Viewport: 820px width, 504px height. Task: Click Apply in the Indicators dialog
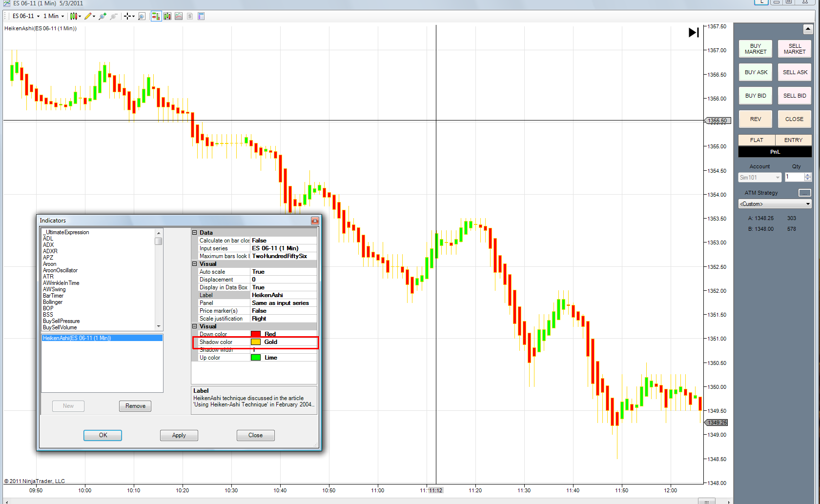[179, 435]
